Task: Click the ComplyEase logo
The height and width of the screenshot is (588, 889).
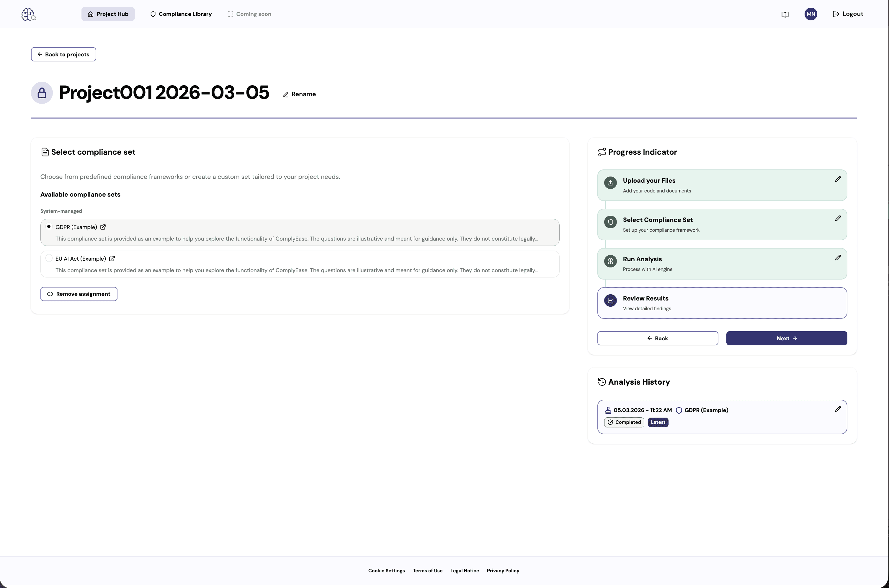Action: point(29,14)
